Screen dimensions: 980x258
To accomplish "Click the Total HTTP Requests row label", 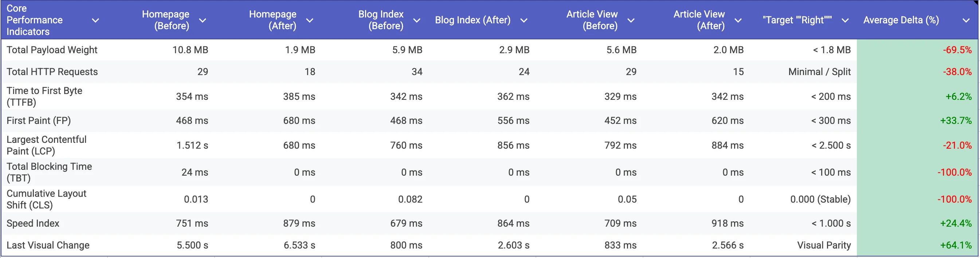I will point(52,71).
